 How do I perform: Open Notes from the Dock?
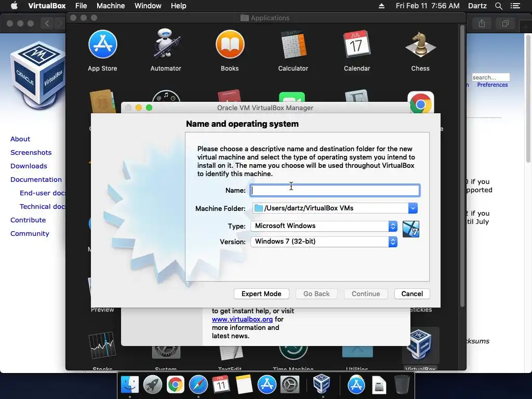[x=244, y=385]
